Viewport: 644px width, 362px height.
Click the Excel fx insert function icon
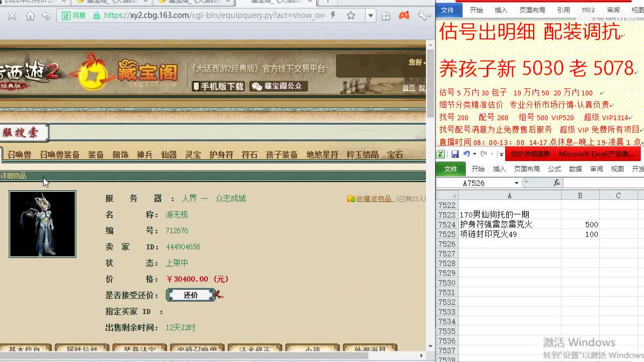[557, 183]
